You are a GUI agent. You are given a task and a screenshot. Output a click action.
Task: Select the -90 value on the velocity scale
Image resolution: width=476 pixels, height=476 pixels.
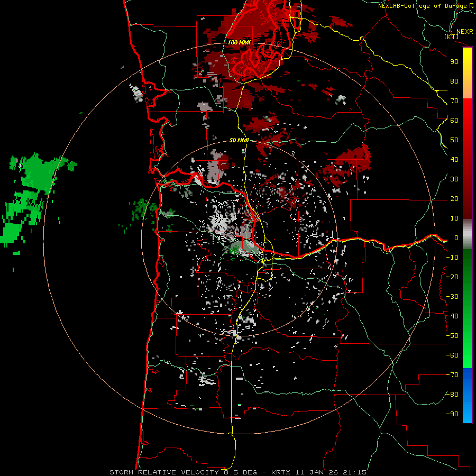(452, 414)
